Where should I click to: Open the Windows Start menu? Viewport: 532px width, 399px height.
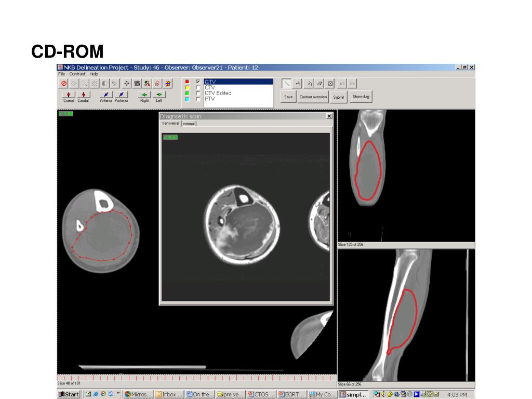pyautogui.click(x=69, y=394)
